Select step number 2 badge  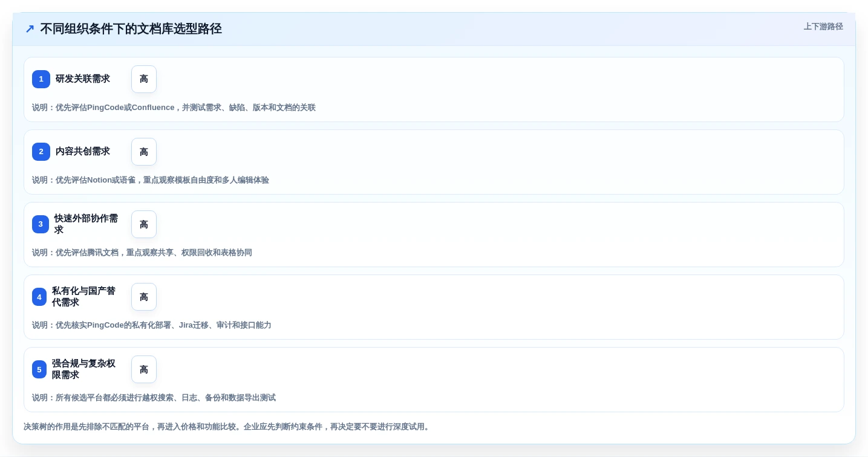point(41,152)
